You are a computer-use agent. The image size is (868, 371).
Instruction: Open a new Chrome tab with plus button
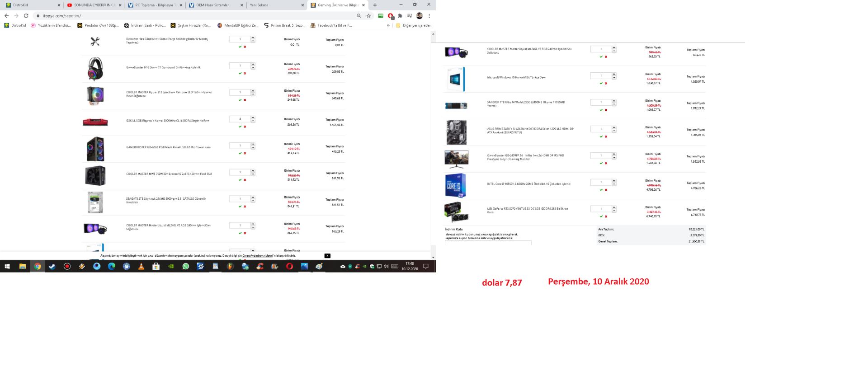(x=375, y=5)
